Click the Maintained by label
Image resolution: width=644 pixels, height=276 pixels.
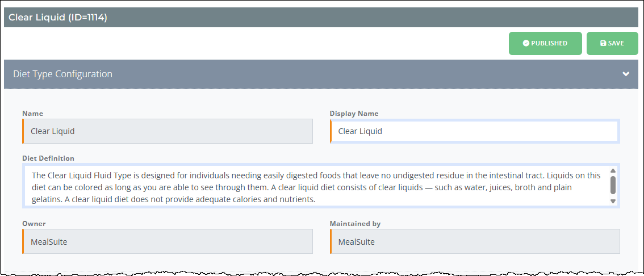[x=356, y=224]
